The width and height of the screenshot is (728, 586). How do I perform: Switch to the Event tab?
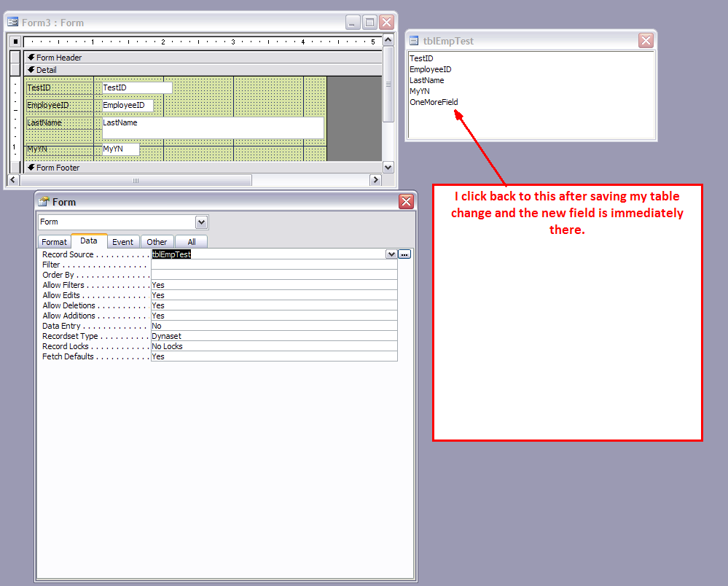(x=122, y=242)
